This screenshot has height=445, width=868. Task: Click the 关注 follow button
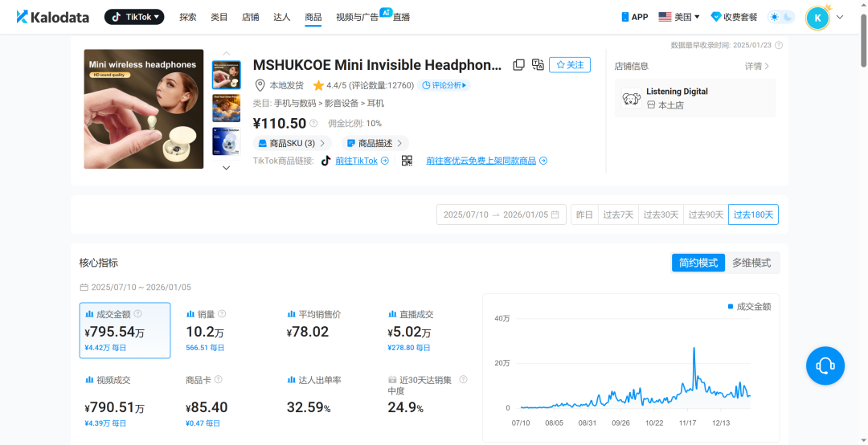(570, 65)
